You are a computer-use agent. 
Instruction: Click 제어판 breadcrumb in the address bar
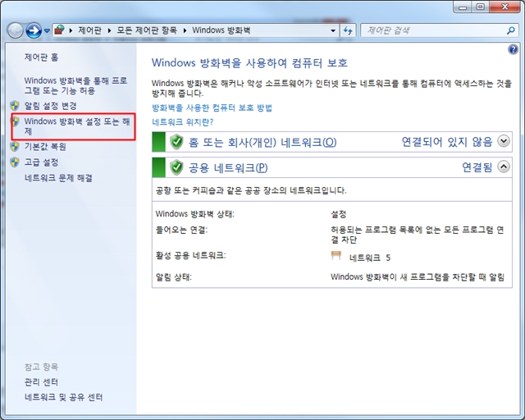point(89,30)
